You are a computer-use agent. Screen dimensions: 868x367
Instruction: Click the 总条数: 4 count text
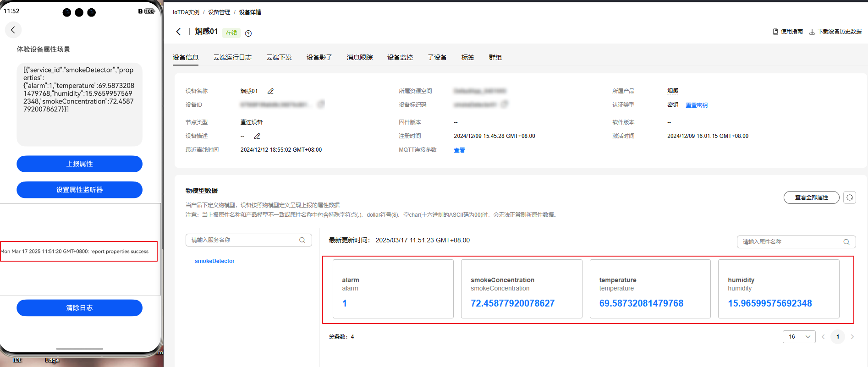pos(341,337)
